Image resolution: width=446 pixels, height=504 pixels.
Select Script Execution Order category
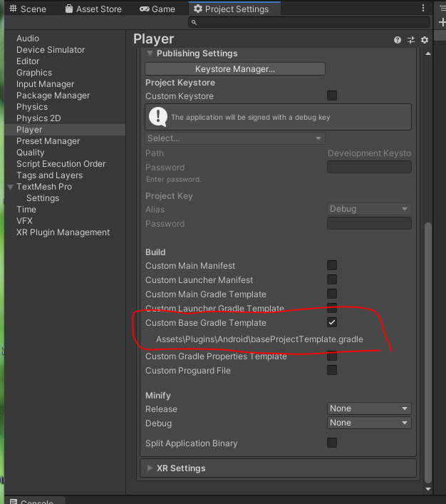click(61, 164)
